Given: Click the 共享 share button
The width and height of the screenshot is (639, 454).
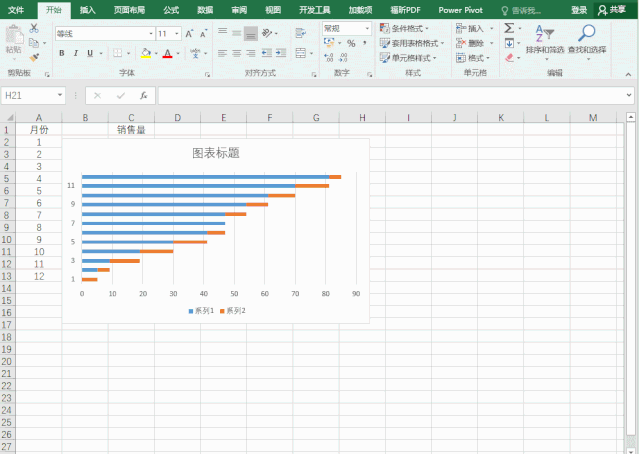Looking at the screenshot, I should pos(612,10).
